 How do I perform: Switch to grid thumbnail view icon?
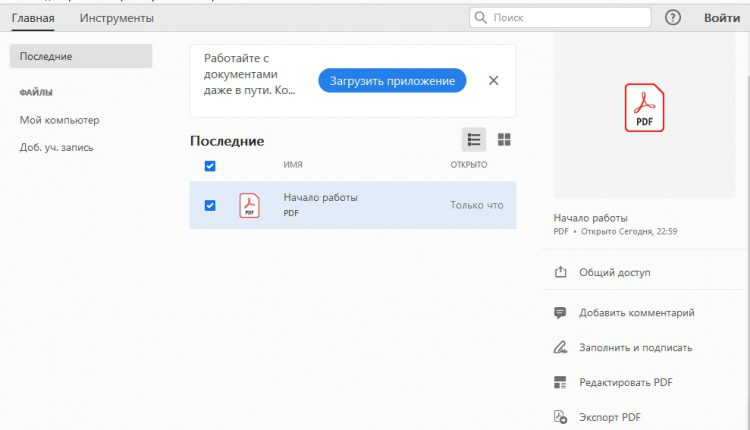point(504,140)
